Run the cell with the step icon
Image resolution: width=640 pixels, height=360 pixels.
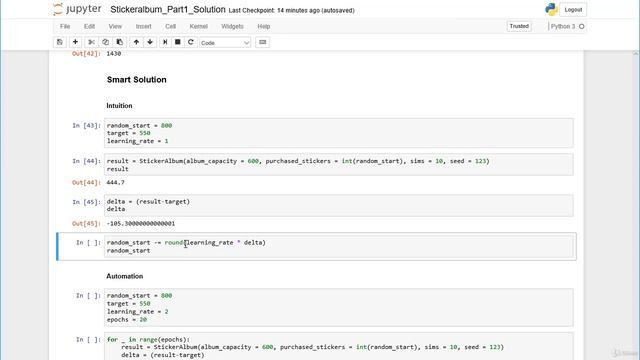click(165, 42)
